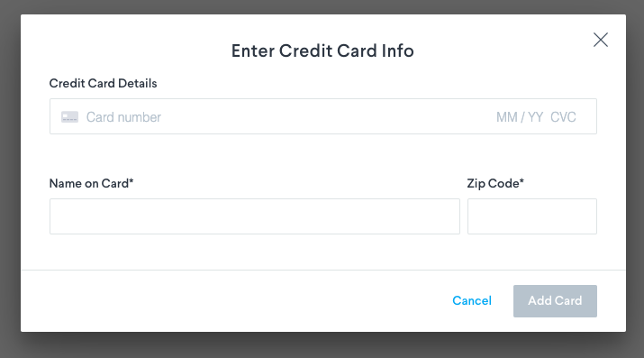Screen dimensions: 644x358
Task: Click the CVC security code placeholder
Action: pos(563,117)
